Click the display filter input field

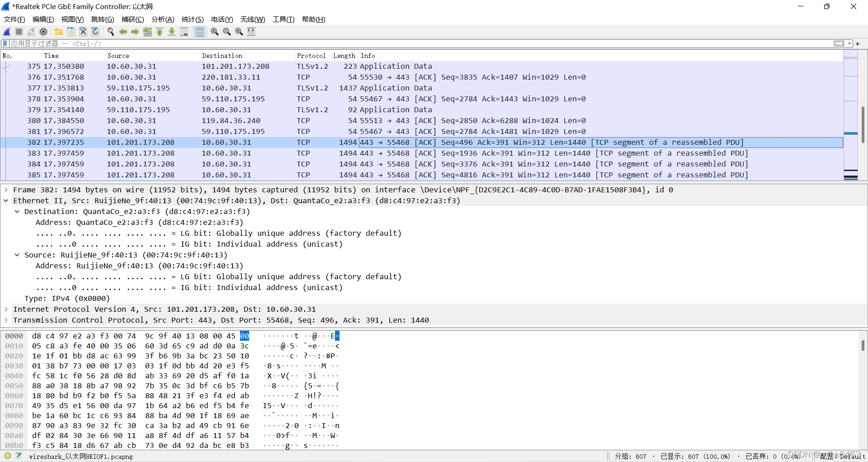(420, 43)
